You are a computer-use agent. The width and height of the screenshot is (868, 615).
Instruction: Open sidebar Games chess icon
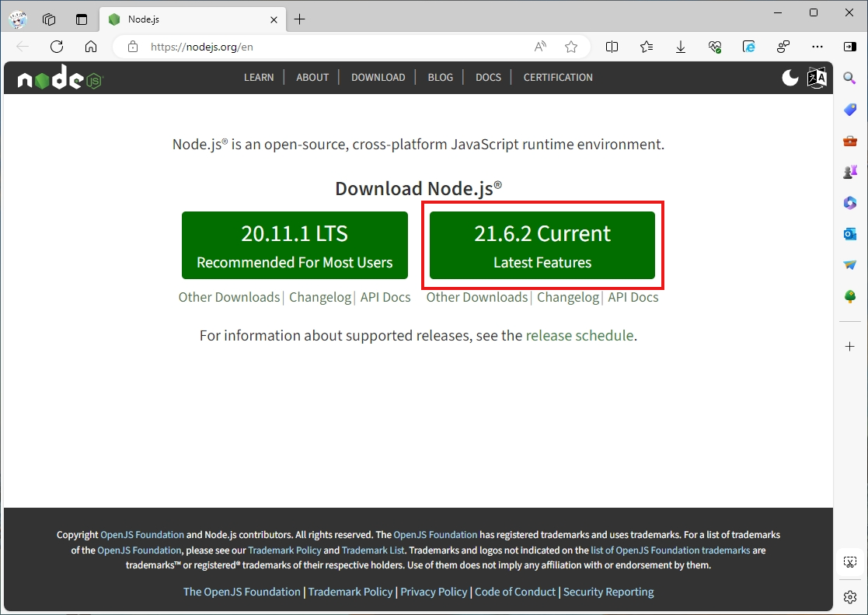tap(849, 172)
